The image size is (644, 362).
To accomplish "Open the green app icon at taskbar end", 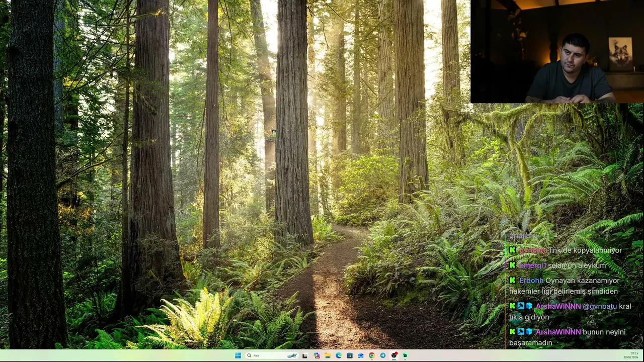I will 405,355.
